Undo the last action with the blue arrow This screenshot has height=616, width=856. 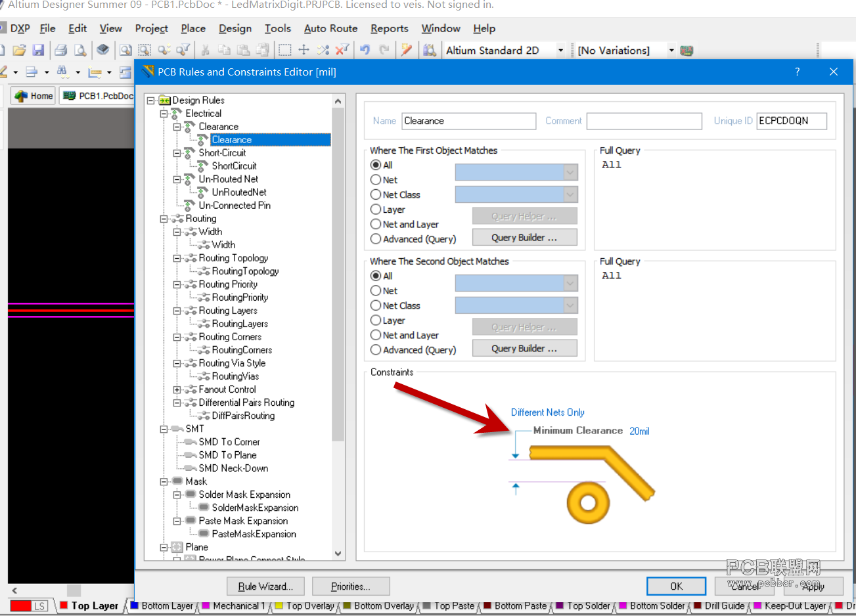[365, 50]
